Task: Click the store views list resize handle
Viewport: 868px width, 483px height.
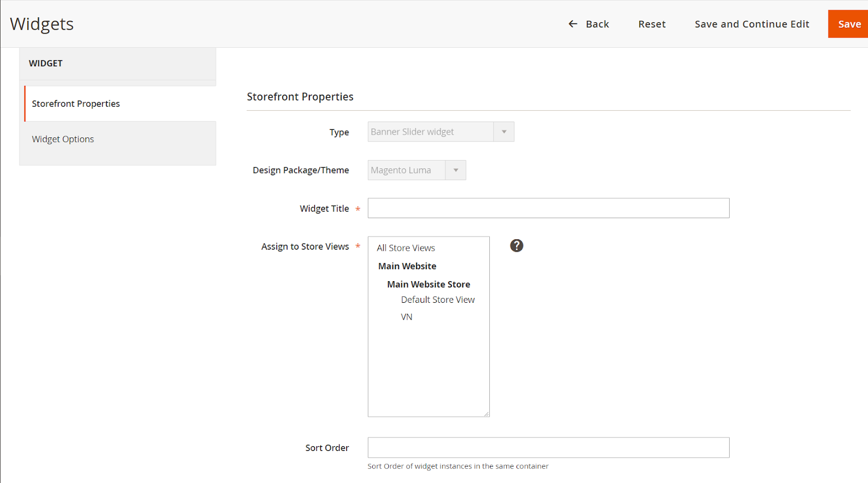Action: [x=487, y=414]
